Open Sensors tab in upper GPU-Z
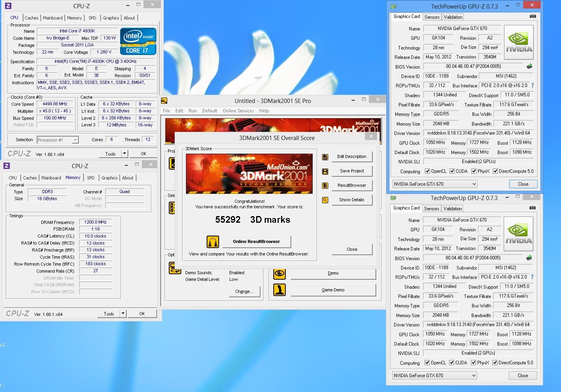Image resolution: width=561 pixels, height=392 pixels. [432, 17]
